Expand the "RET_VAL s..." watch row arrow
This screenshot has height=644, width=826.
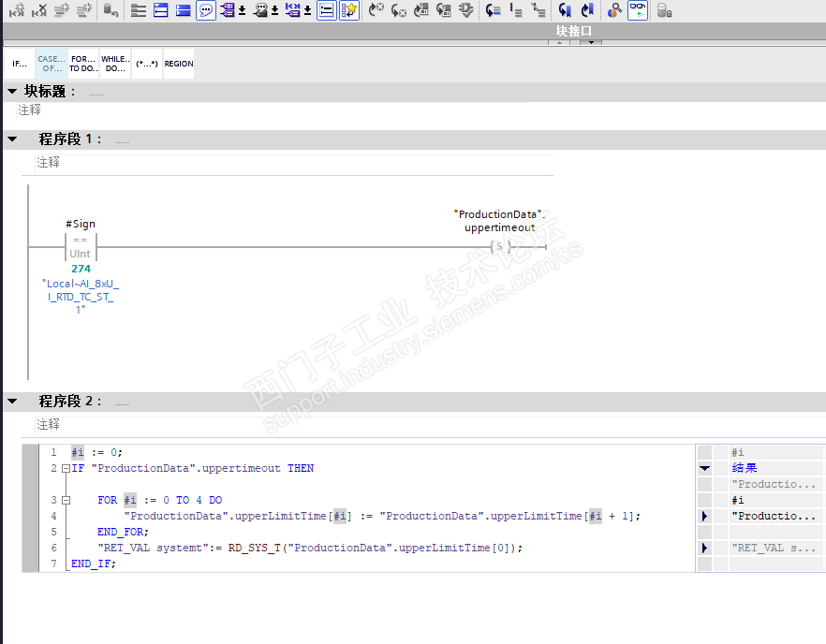(704, 548)
